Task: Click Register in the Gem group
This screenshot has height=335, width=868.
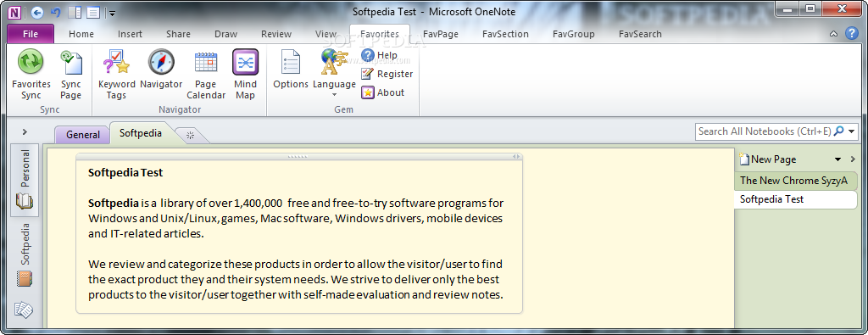Action: [387, 74]
